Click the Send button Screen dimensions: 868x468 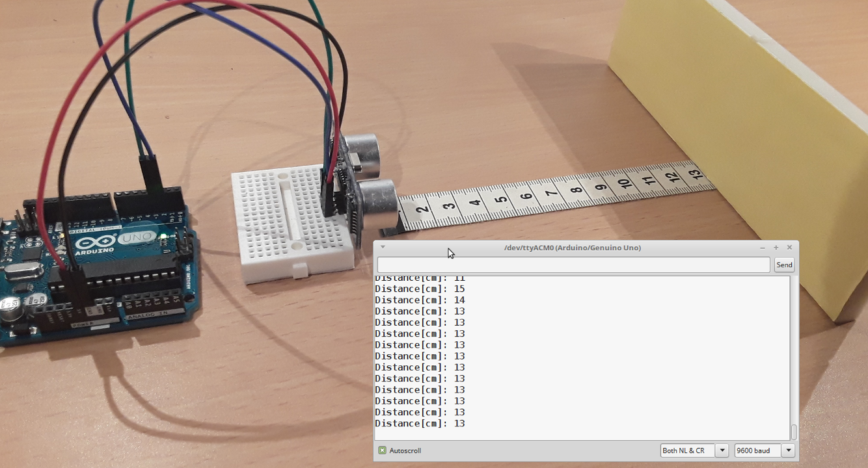pos(784,265)
